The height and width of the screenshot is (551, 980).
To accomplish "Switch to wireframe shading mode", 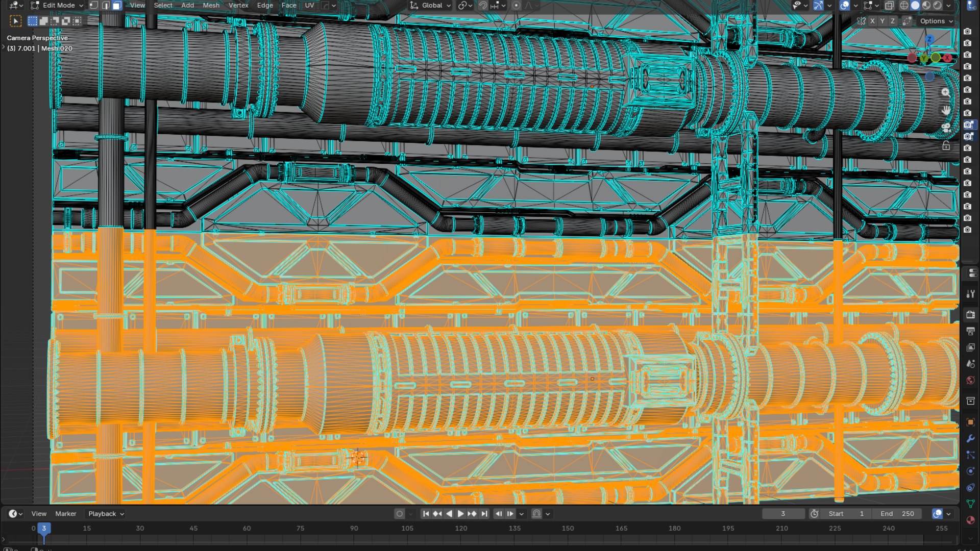I will 904,6.
